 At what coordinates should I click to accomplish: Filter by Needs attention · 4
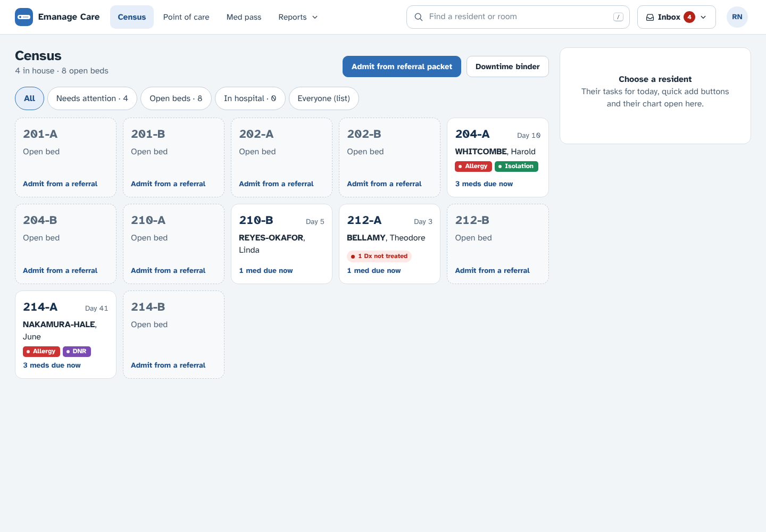coord(92,98)
